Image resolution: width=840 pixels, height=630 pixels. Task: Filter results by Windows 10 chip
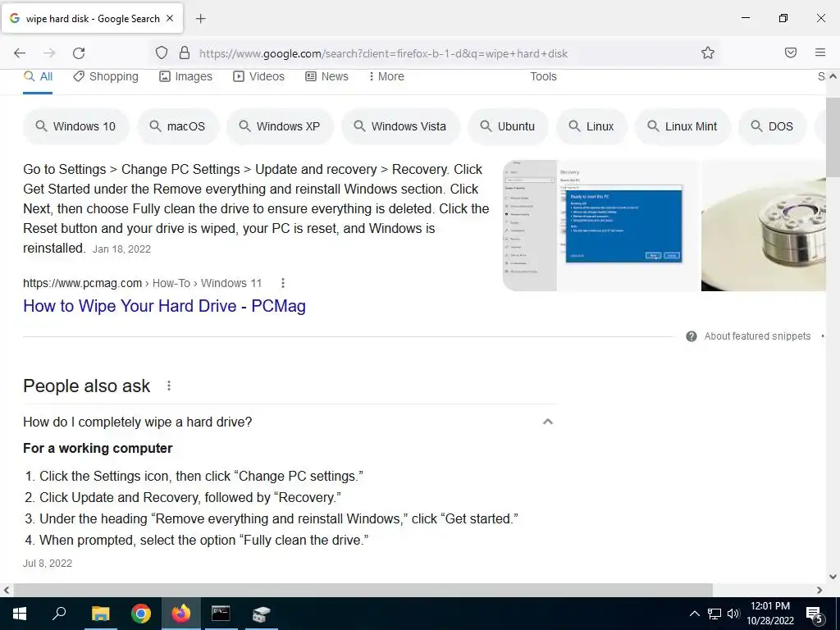75,126
